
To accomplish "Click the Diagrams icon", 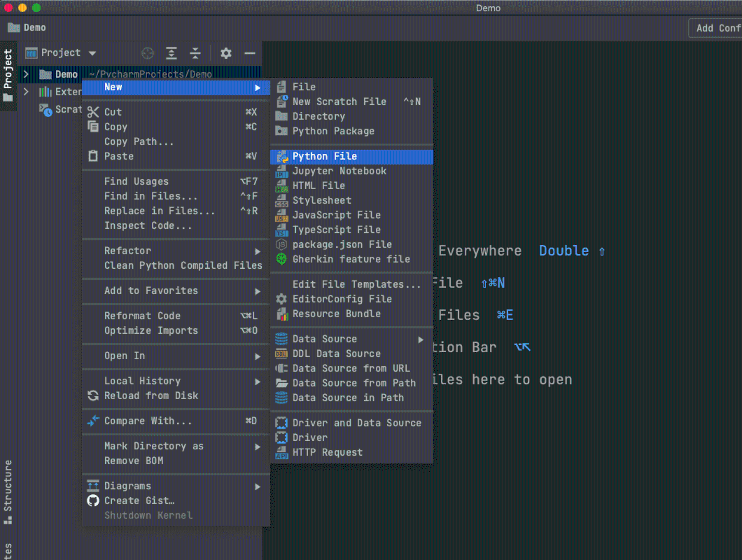I will click(93, 486).
